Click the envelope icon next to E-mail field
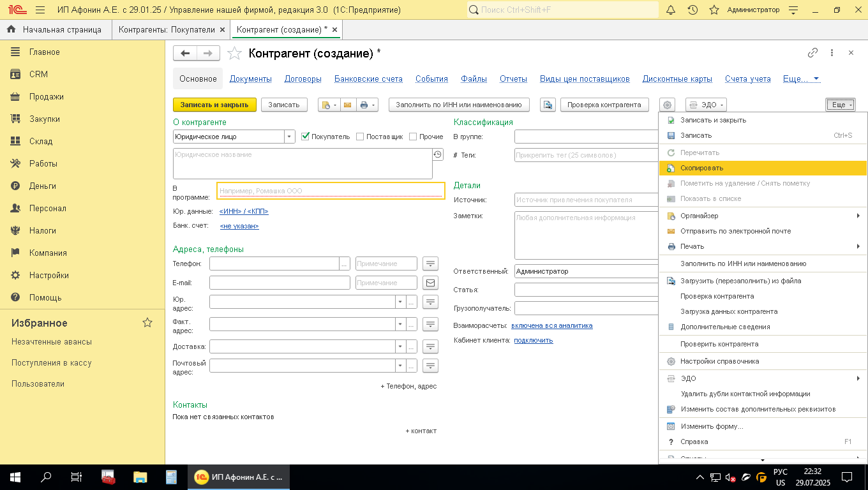 click(x=431, y=283)
